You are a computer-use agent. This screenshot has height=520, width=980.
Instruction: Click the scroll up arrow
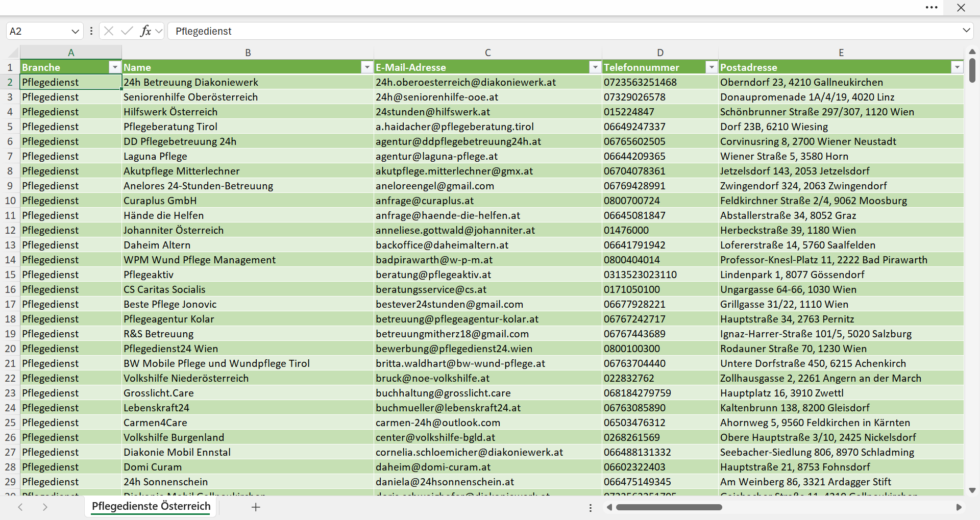pyautogui.click(x=972, y=52)
